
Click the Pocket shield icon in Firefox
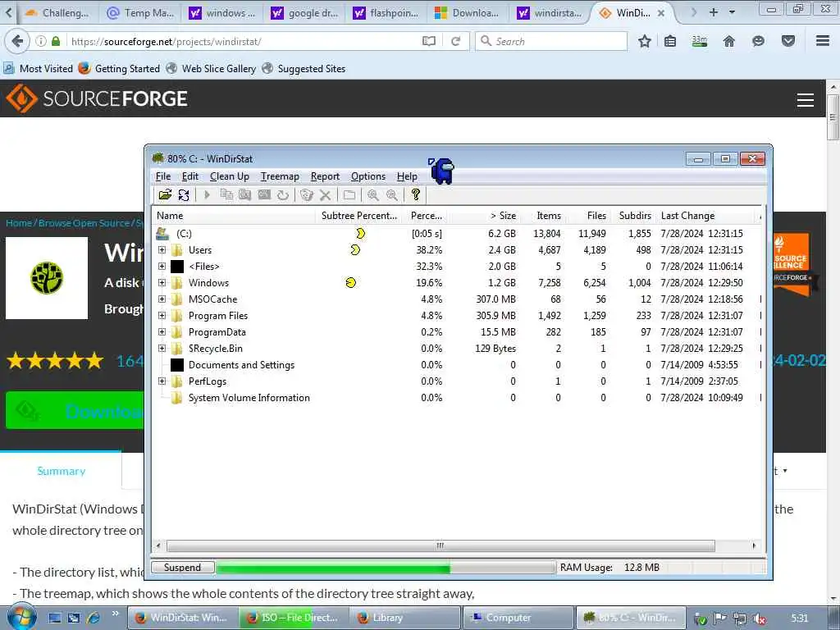[788, 41]
